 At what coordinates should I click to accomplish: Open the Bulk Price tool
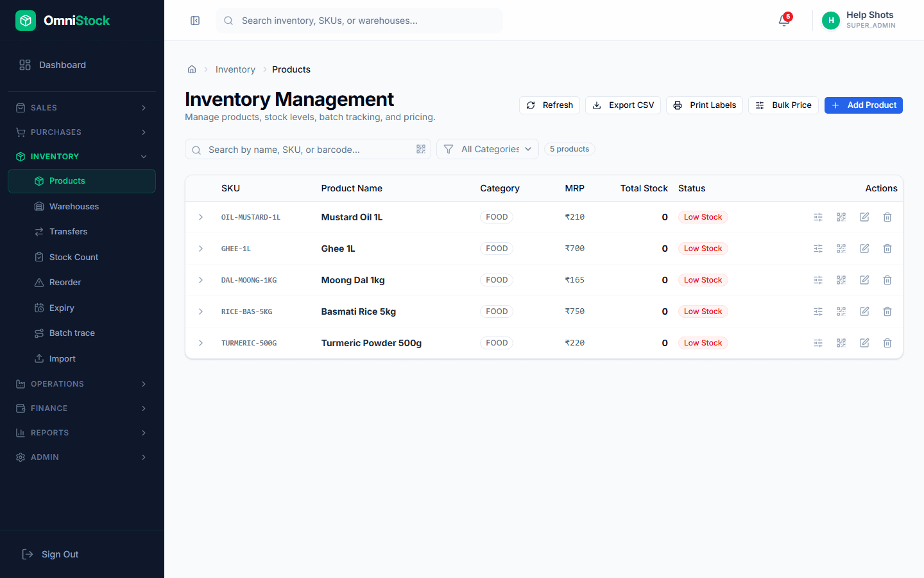tap(783, 105)
